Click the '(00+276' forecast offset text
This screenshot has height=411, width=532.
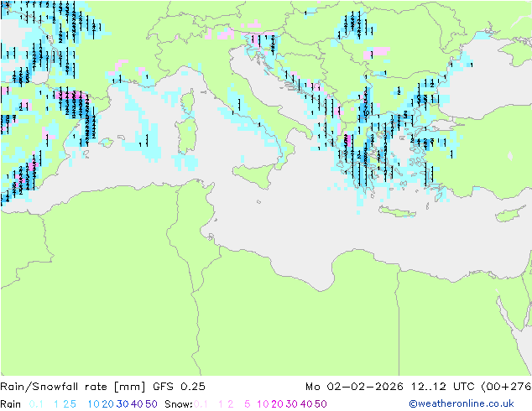tap(506, 387)
